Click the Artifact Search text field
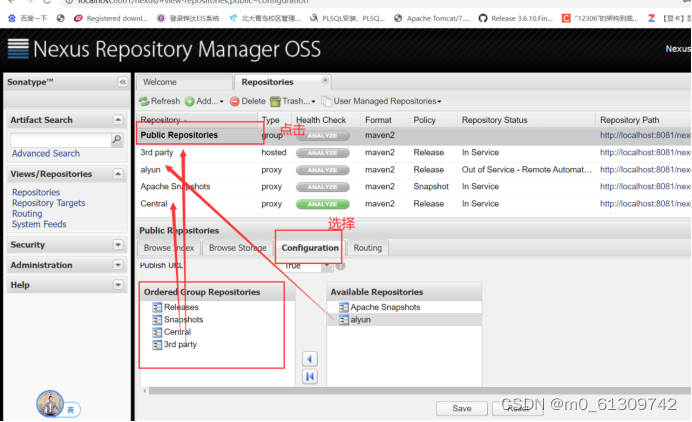The width and height of the screenshot is (692, 422). (x=60, y=139)
